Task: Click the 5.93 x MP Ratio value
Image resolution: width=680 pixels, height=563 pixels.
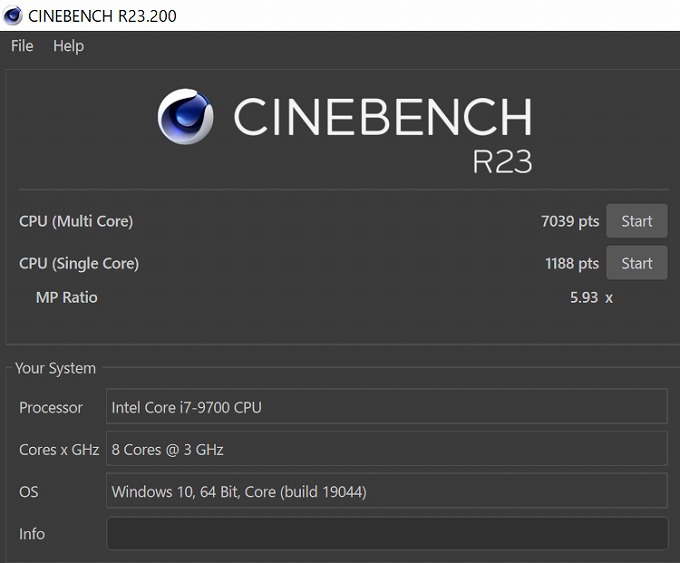Action: point(591,297)
